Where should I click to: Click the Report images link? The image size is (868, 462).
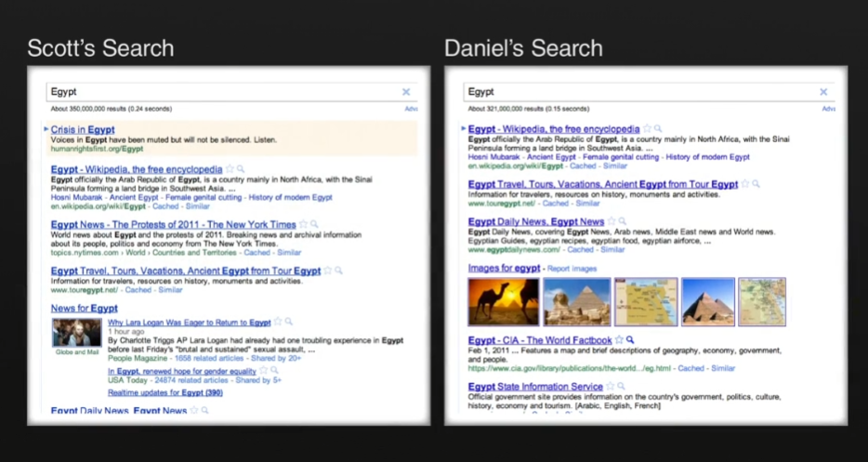[572, 269]
